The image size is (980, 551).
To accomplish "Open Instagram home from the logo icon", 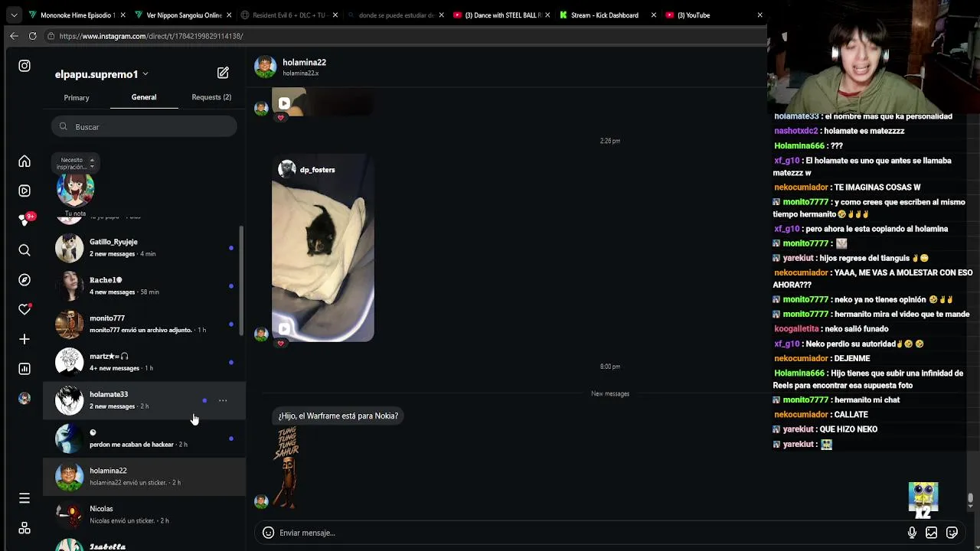I will click(24, 66).
